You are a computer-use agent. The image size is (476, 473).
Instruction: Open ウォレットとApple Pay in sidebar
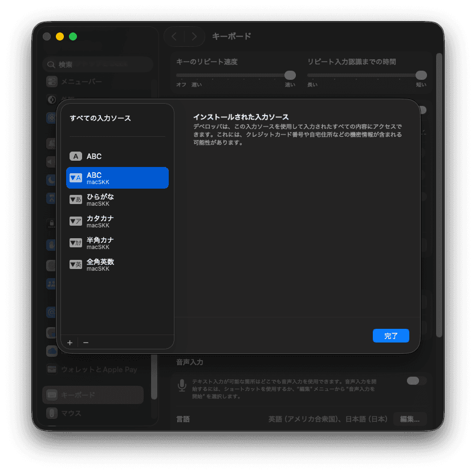coord(94,369)
